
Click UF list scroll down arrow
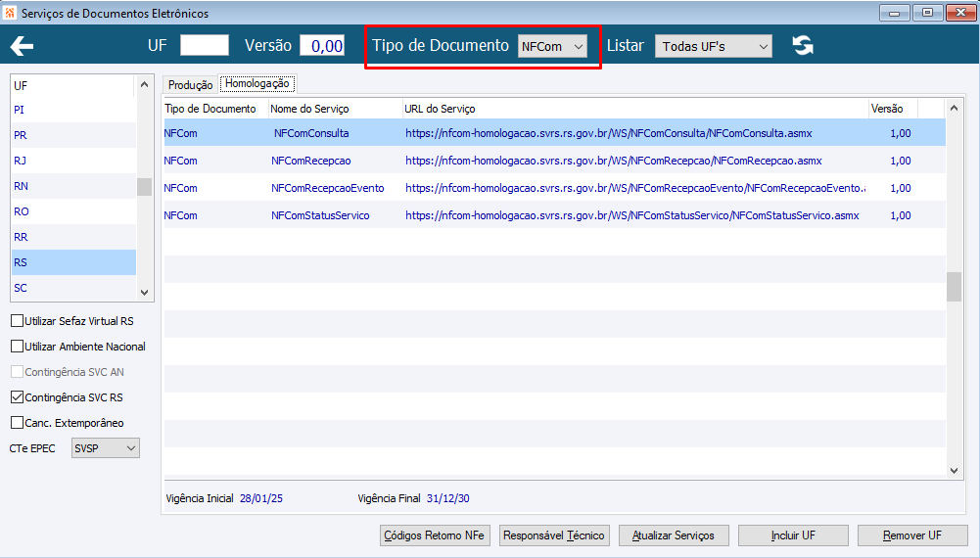pyautogui.click(x=144, y=292)
